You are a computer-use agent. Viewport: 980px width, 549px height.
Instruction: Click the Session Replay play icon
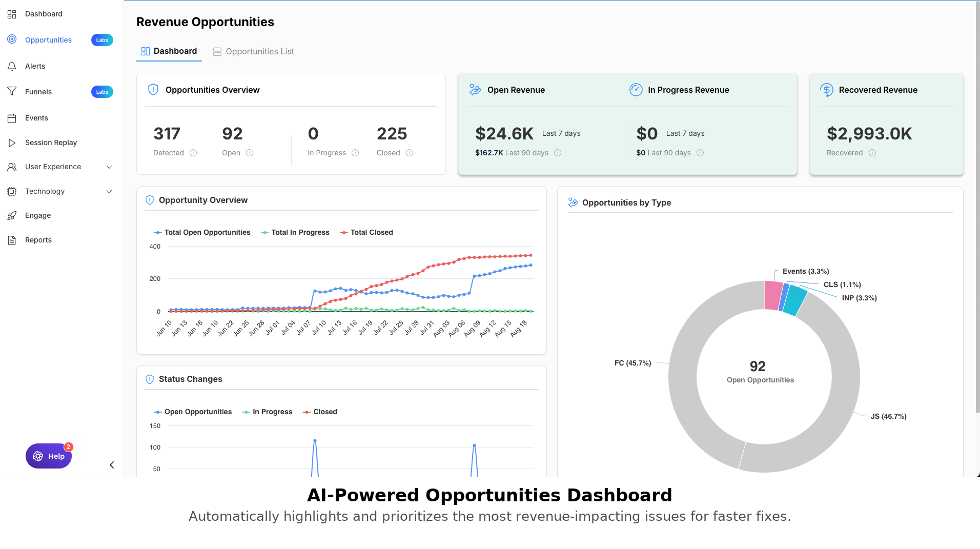coord(12,143)
